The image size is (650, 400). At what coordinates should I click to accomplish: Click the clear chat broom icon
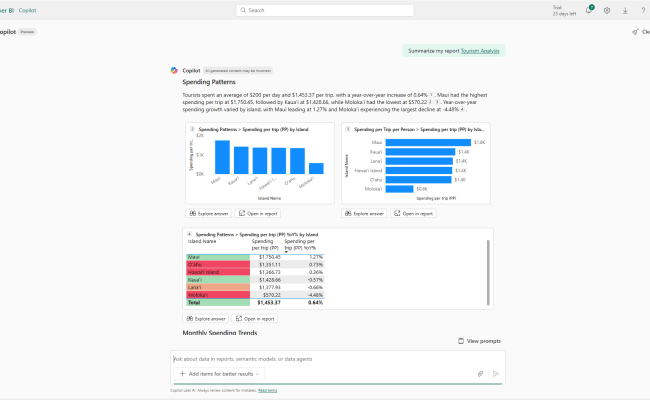tap(635, 32)
